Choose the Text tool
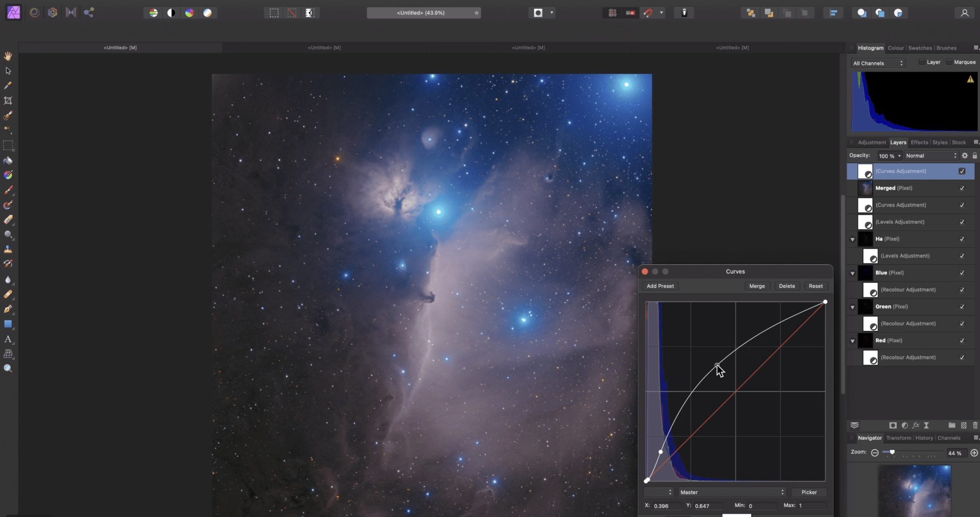The height and width of the screenshot is (517, 980). [x=8, y=339]
